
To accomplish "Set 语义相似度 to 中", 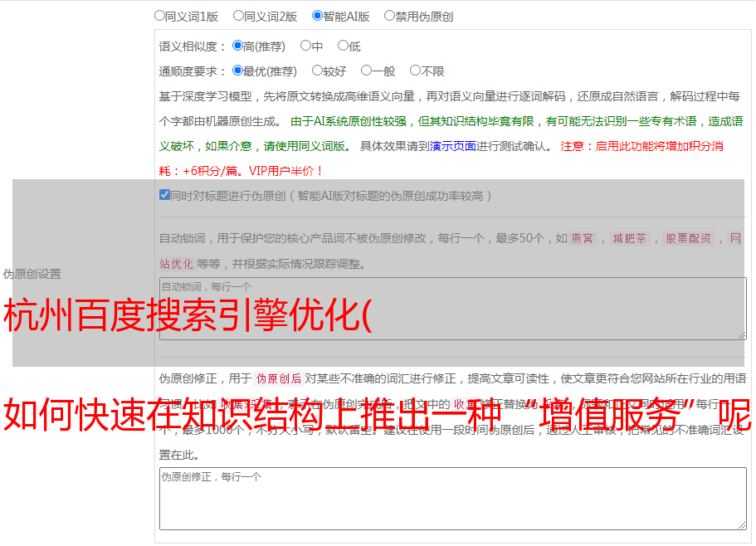I will tap(305, 46).
